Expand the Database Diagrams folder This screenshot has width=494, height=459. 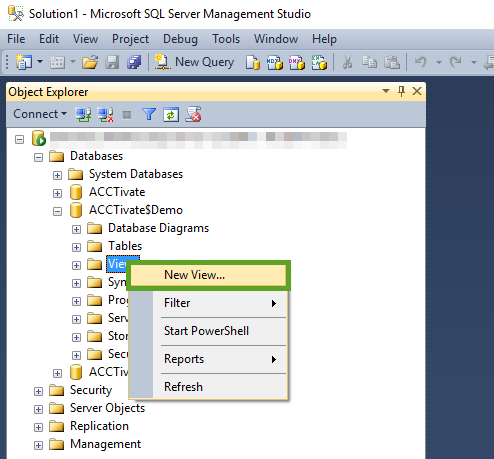tap(76, 229)
